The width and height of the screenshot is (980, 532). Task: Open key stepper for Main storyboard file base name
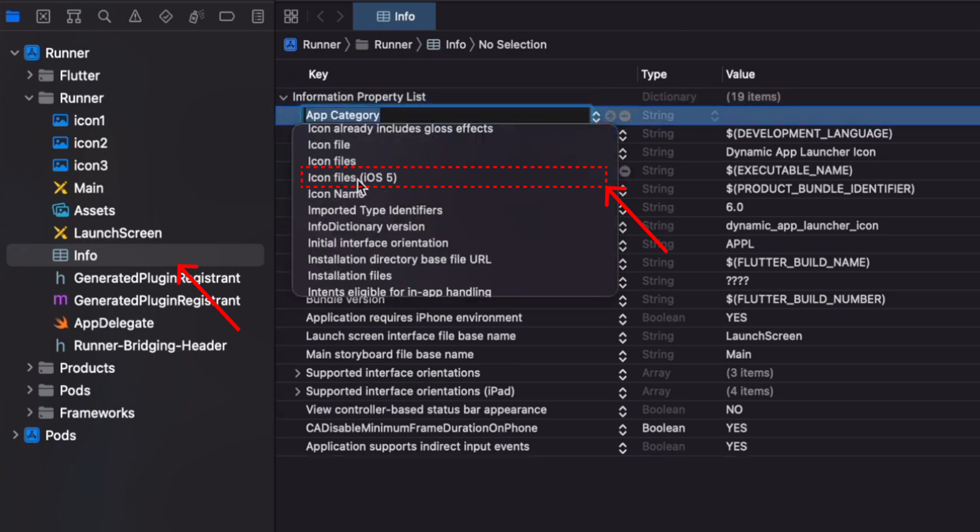[x=623, y=355]
